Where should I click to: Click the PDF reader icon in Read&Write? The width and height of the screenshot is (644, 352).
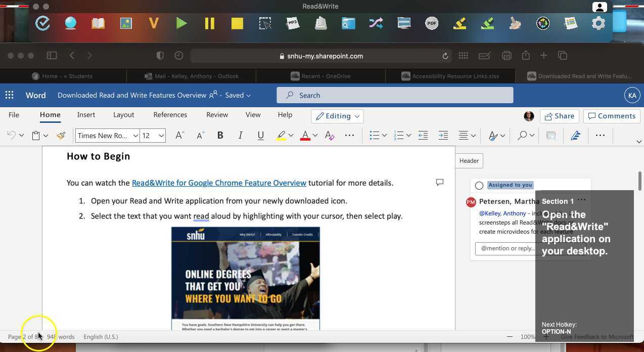pyautogui.click(x=432, y=23)
